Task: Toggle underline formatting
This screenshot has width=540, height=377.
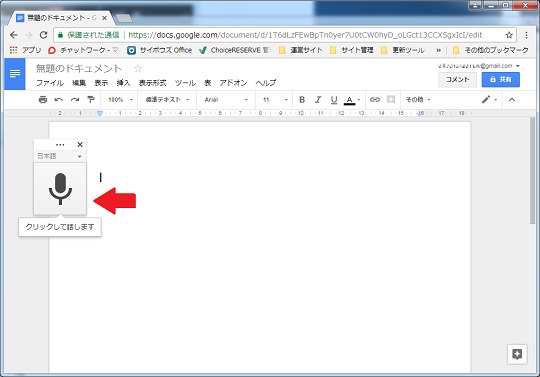Action: click(334, 100)
